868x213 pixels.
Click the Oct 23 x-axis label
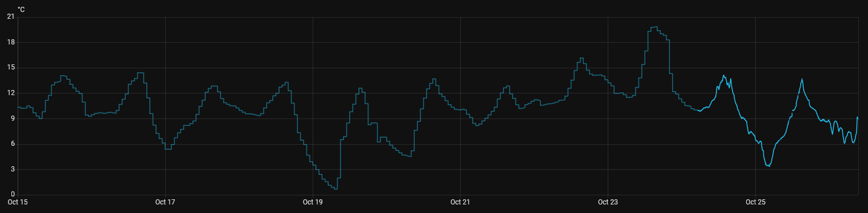pos(608,202)
